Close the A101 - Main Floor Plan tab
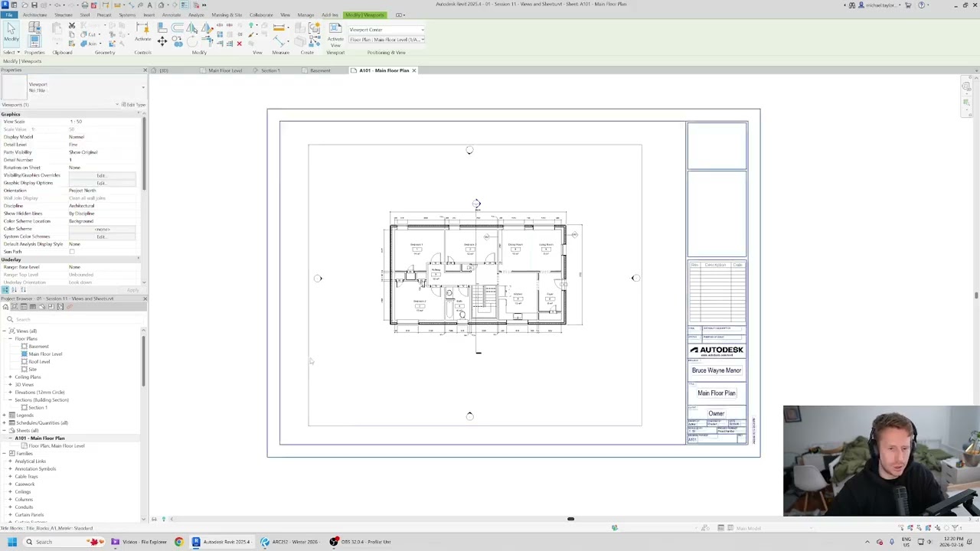 coord(414,70)
